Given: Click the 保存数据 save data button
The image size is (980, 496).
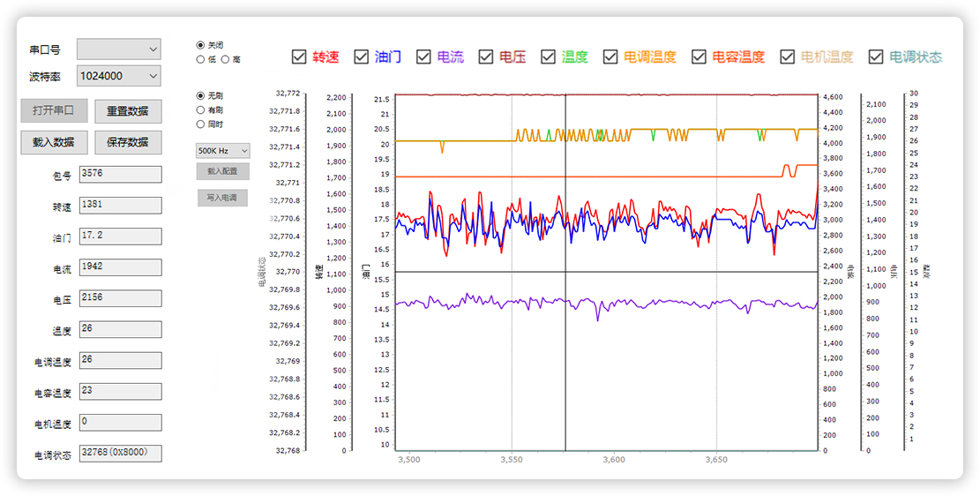Looking at the screenshot, I should [128, 142].
